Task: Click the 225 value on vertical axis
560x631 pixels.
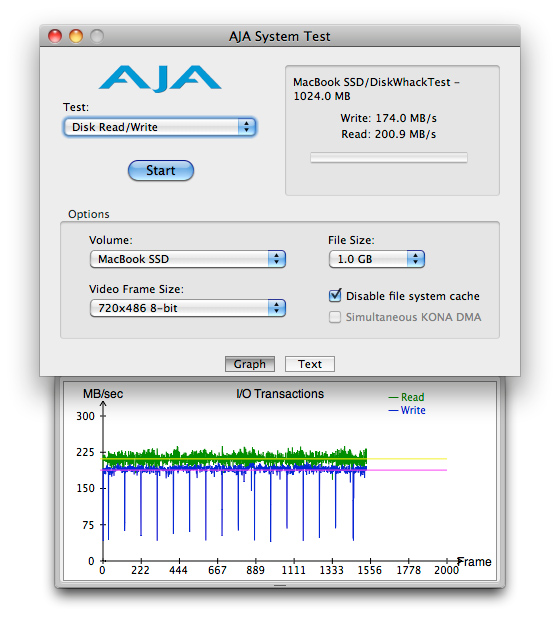Action: click(85, 452)
